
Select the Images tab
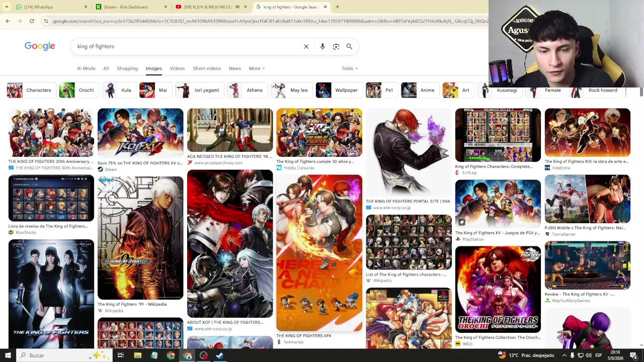pyautogui.click(x=154, y=68)
